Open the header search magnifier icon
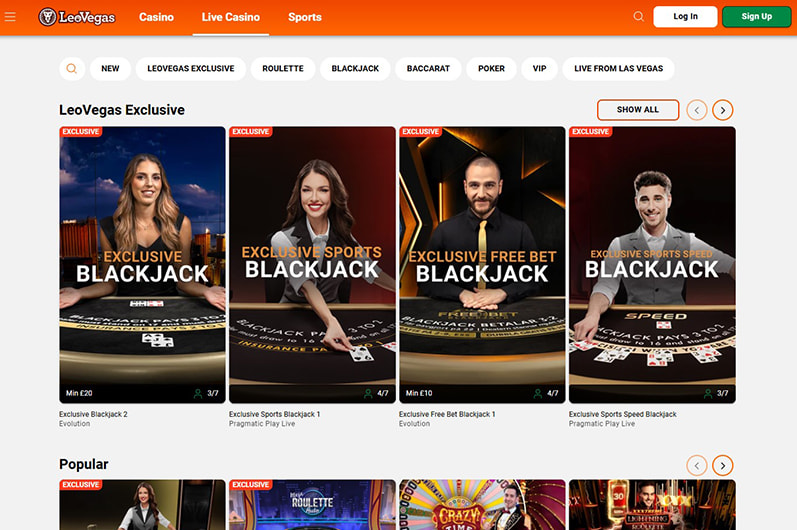Screen dimensions: 797x530 (x=638, y=16)
